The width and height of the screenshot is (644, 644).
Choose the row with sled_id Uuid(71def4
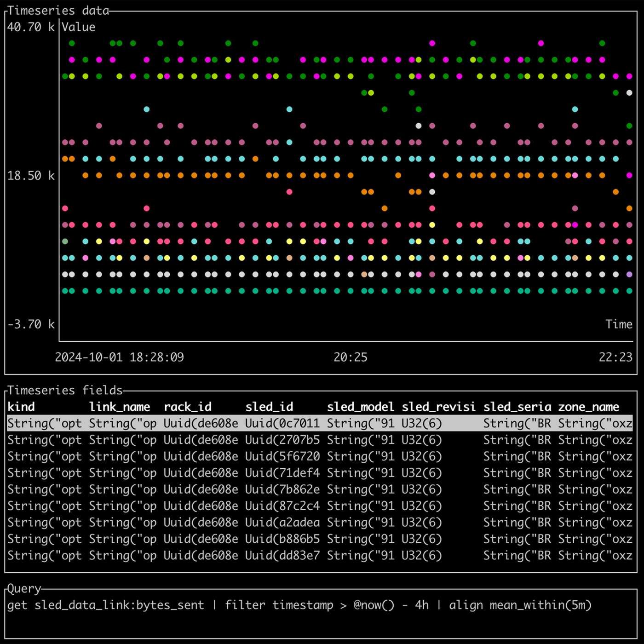click(x=282, y=473)
